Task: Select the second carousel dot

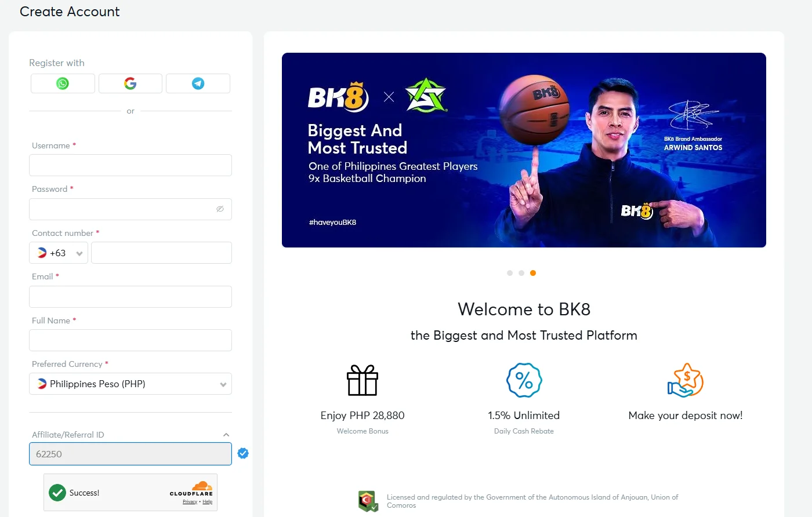Action: [x=521, y=273]
